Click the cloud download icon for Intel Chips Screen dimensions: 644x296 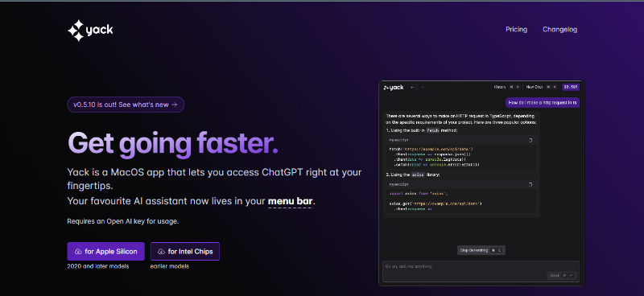(161, 251)
